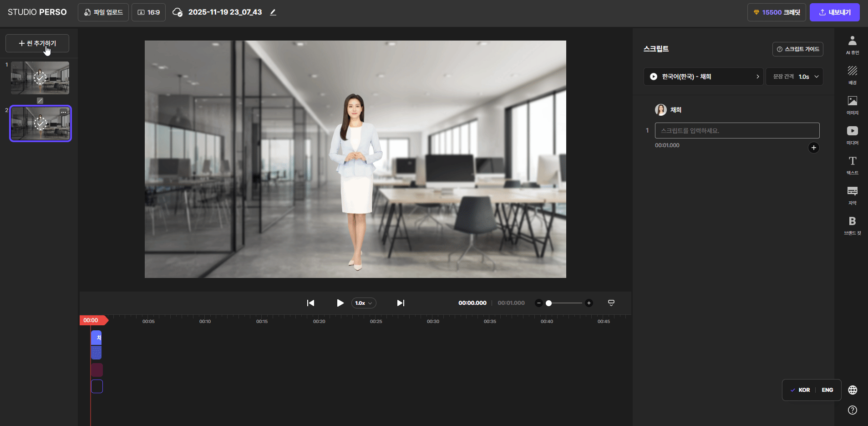Screen dimensions: 868x426
Task: Open the 16:9 aspect ratio menu
Action: 148,12
